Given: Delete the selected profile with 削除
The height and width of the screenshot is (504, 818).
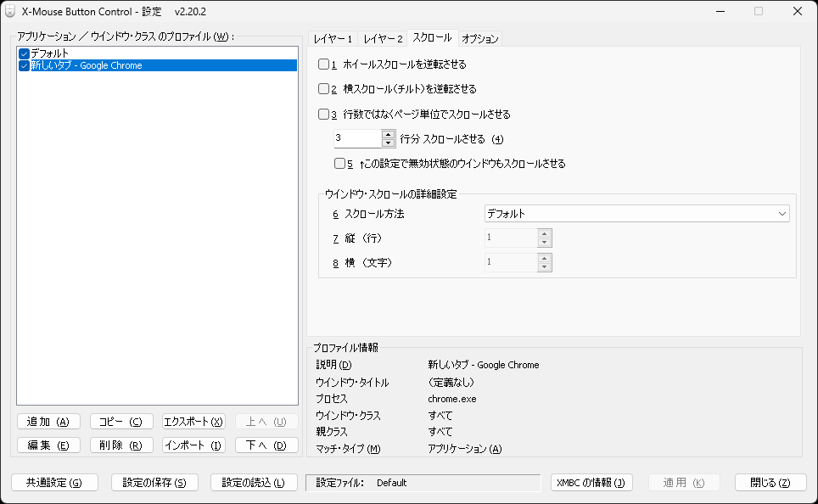Looking at the screenshot, I should [x=121, y=445].
